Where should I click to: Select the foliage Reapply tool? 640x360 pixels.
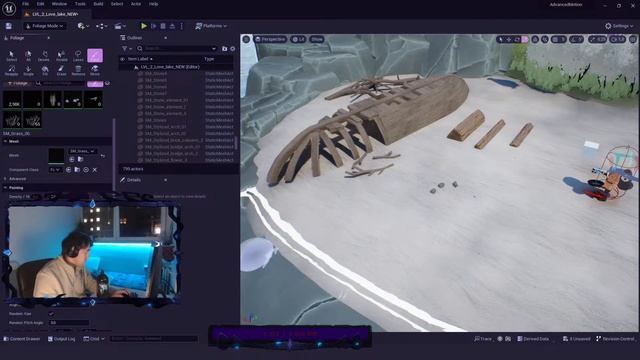11,71
